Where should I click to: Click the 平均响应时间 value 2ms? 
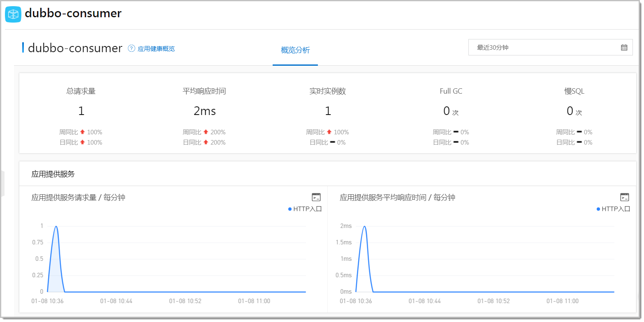point(205,111)
